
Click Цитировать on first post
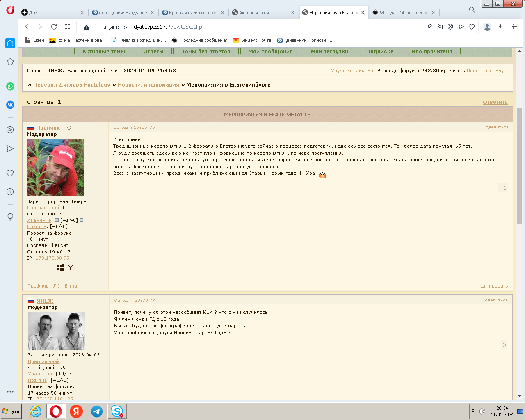pyautogui.click(x=494, y=286)
